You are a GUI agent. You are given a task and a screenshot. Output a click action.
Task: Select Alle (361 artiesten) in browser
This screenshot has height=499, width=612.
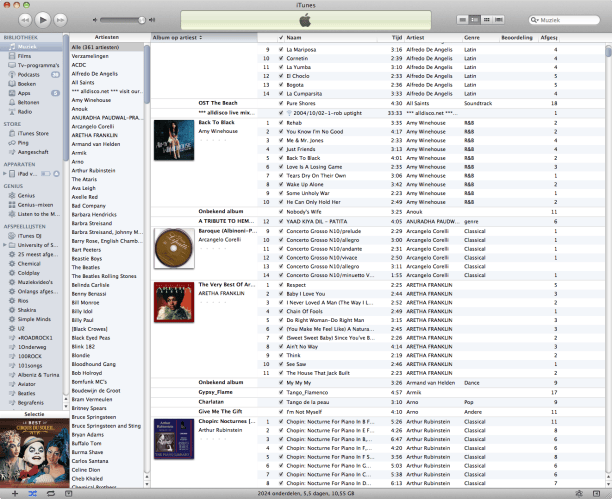[x=107, y=47]
